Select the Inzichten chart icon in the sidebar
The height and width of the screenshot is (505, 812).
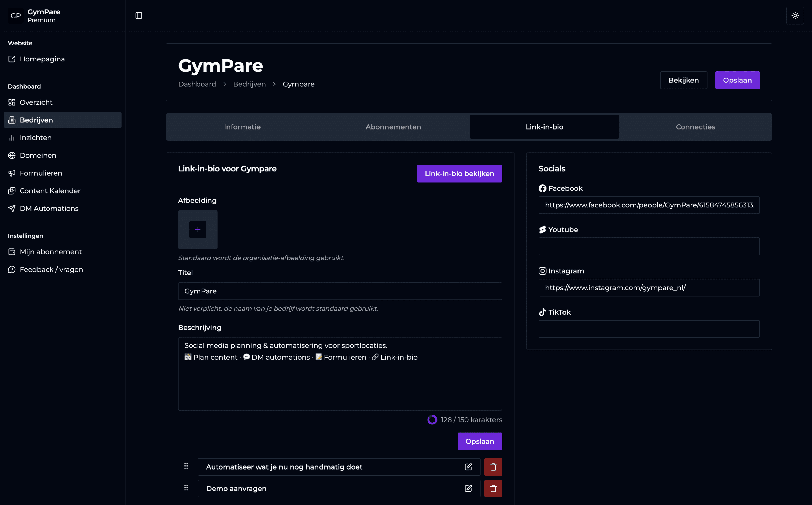[12, 138]
